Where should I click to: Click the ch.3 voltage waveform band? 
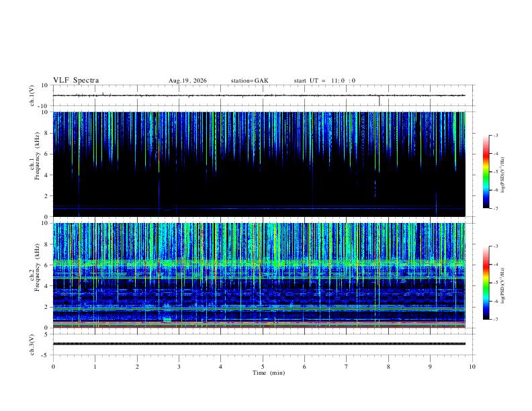(x=259, y=344)
